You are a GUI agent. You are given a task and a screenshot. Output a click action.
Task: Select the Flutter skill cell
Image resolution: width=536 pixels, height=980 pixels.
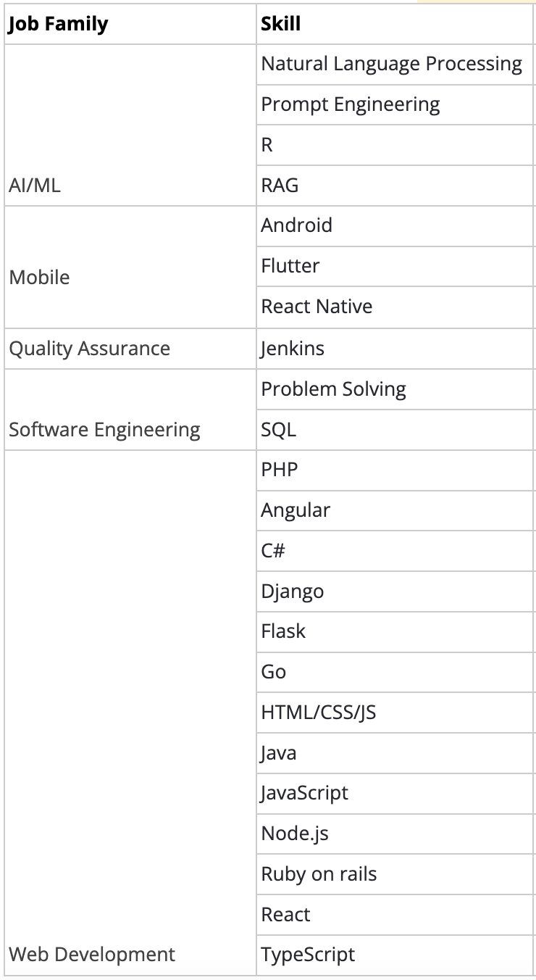click(290, 266)
